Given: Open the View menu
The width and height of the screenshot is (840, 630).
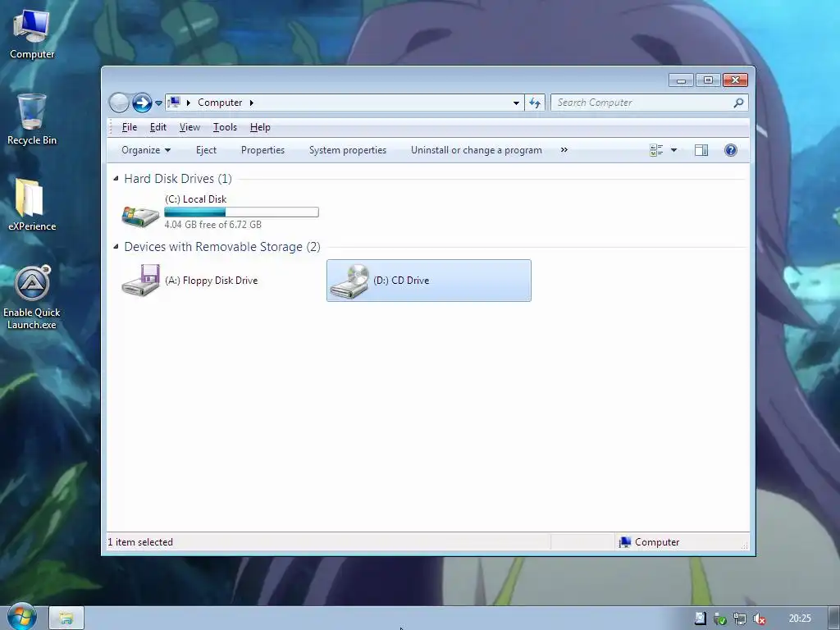Looking at the screenshot, I should [x=189, y=127].
